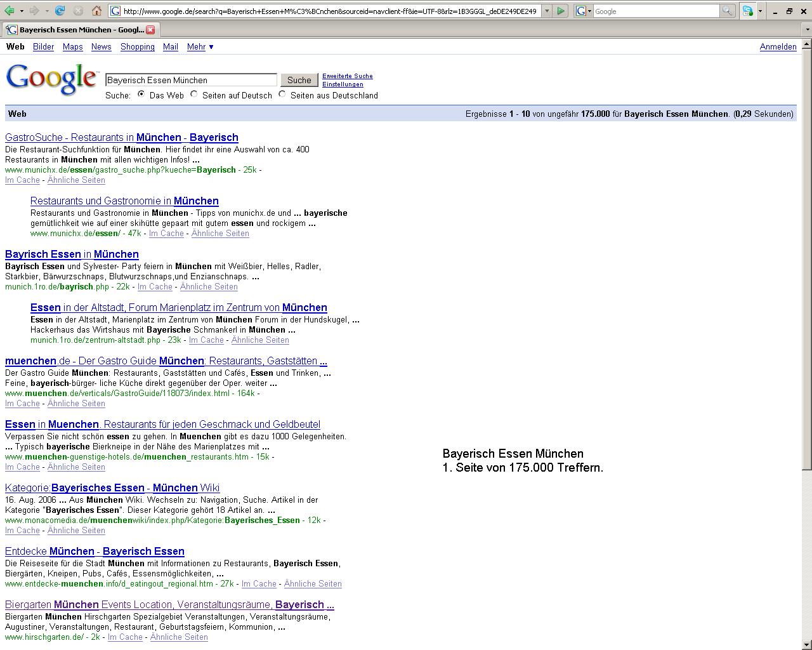Click the vertical scrollbar down arrow

[x=807, y=645]
